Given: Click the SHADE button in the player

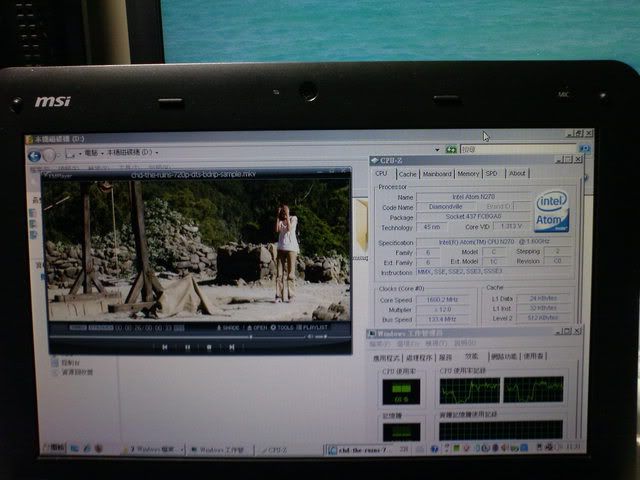Looking at the screenshot, I should coord(228,328).
